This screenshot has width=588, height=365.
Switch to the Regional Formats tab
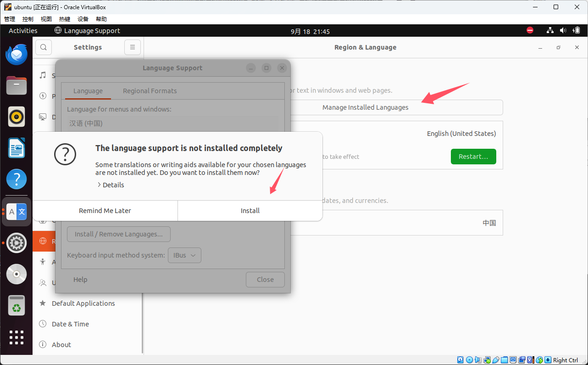(150, 91)
